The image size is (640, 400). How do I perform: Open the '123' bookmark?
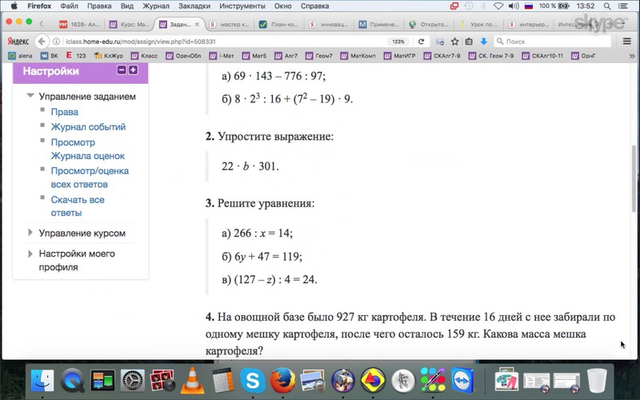[x=76, y=56]
